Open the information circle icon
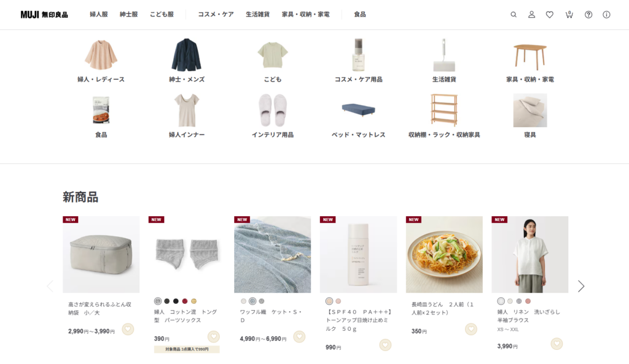Screen dimensions: 629x364 (606, 15)
